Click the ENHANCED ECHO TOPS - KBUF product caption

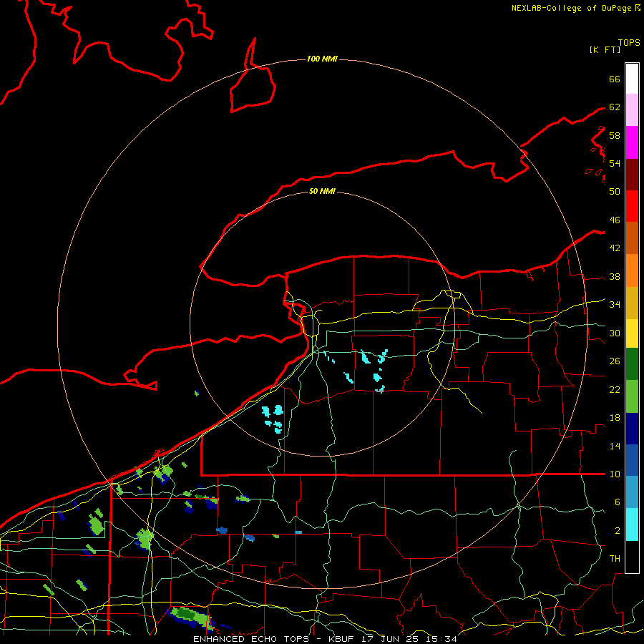pyautogui.click(x=325, y=639)
